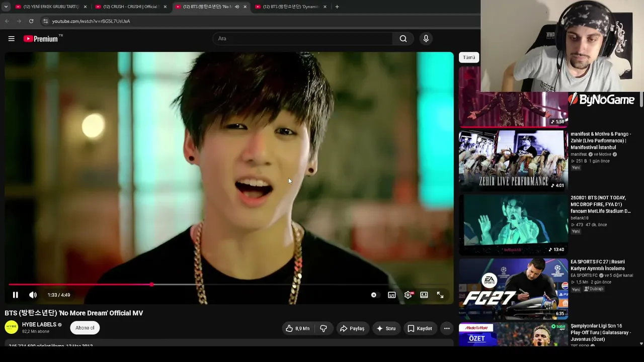Mute the video volume speaker
644x362 pixels.
pyautogui.click(x=33, y=295)
